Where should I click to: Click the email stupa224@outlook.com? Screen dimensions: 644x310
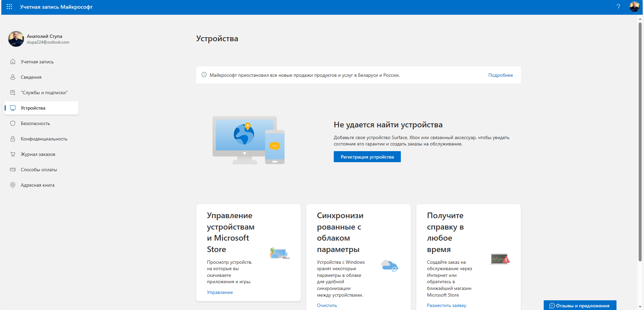click(x=48, y=42)
